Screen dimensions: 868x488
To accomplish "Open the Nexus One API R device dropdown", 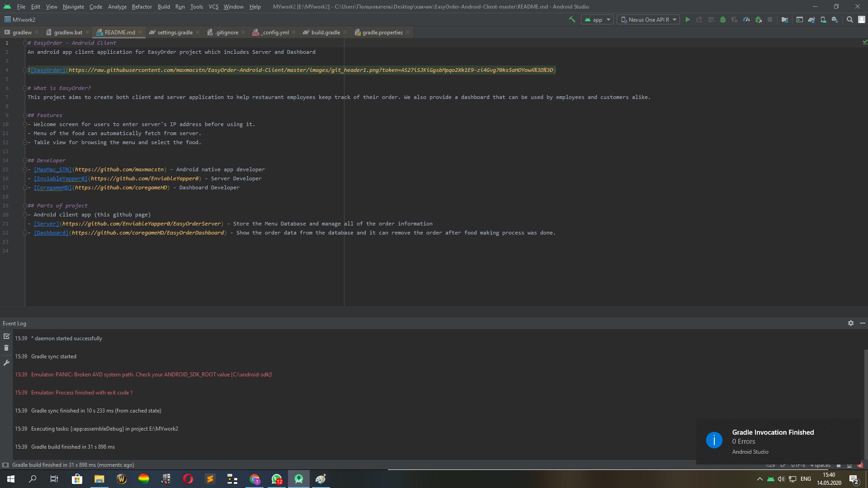I will [648, 19].
